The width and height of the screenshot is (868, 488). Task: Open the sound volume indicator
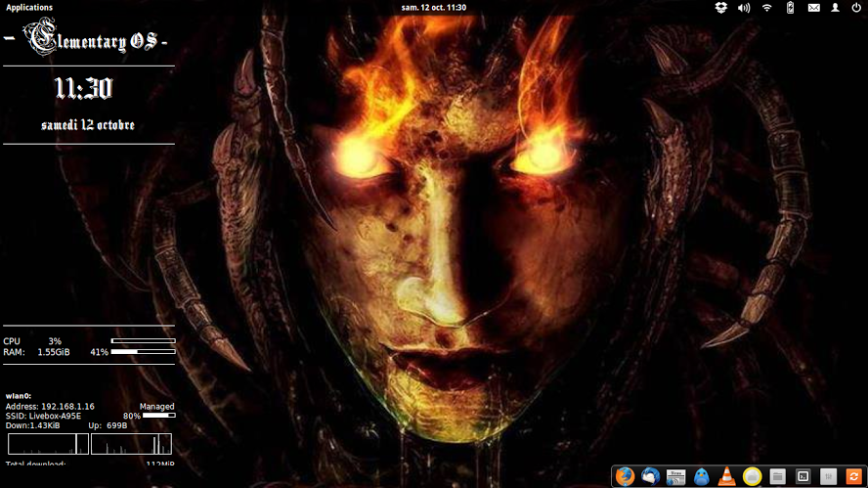pos(744,8)
